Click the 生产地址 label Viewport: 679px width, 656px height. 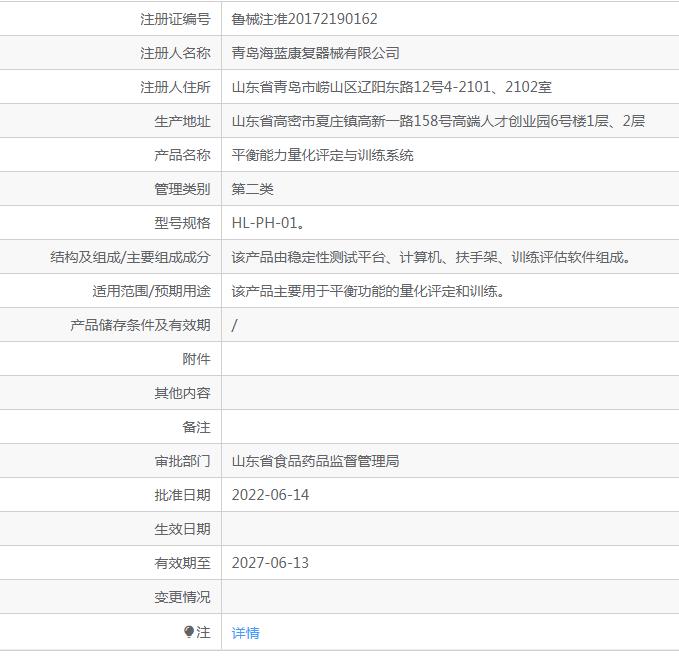click(x=182, y=121)
